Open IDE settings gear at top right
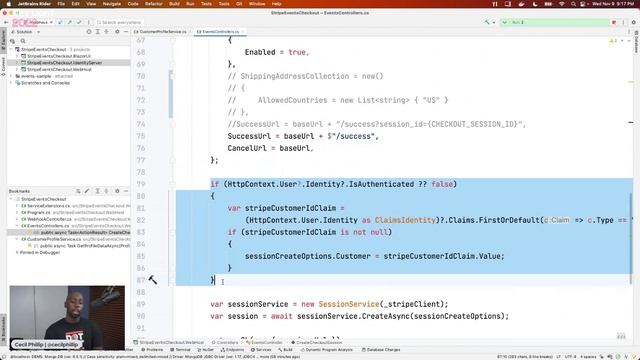The height and width of the screenshot is (360, 640). click(x=633, y=22)
